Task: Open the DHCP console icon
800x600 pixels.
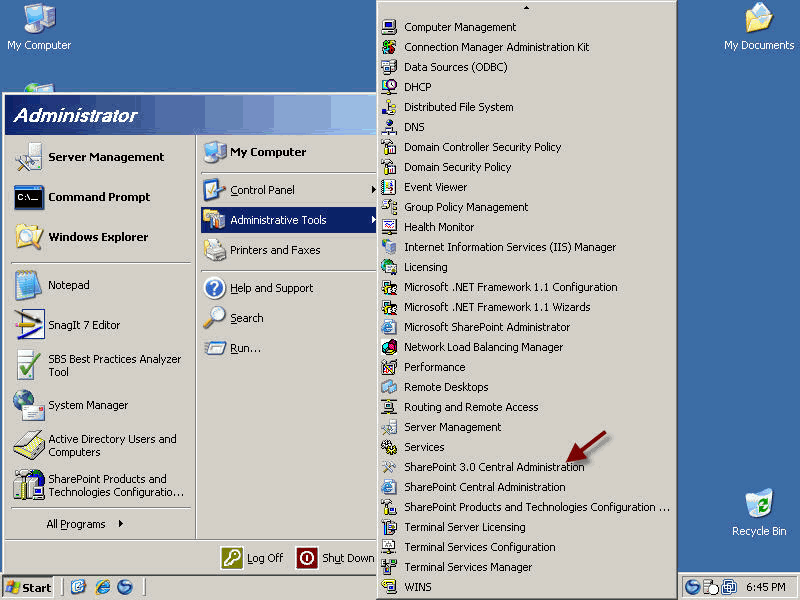Action: [x=389, y=87]
